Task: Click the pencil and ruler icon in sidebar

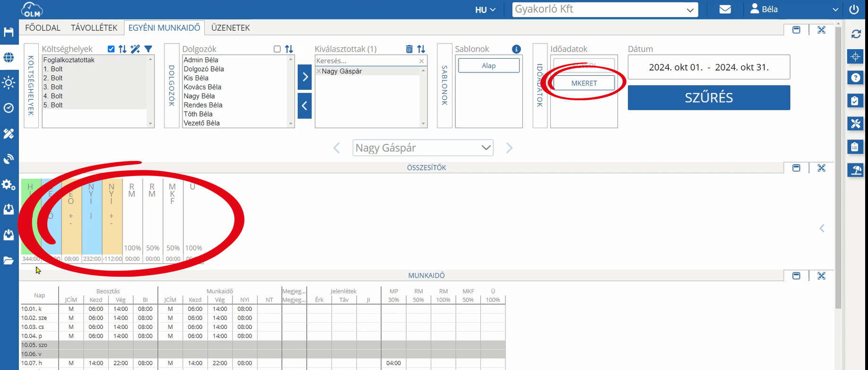Action: coord(9,134)
